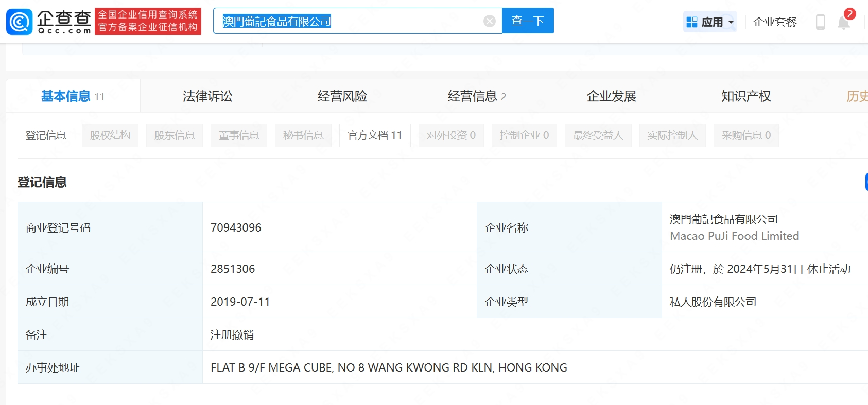Open 企业套餐 link
This screenshot has height=405, width=868.
point(774,22)
